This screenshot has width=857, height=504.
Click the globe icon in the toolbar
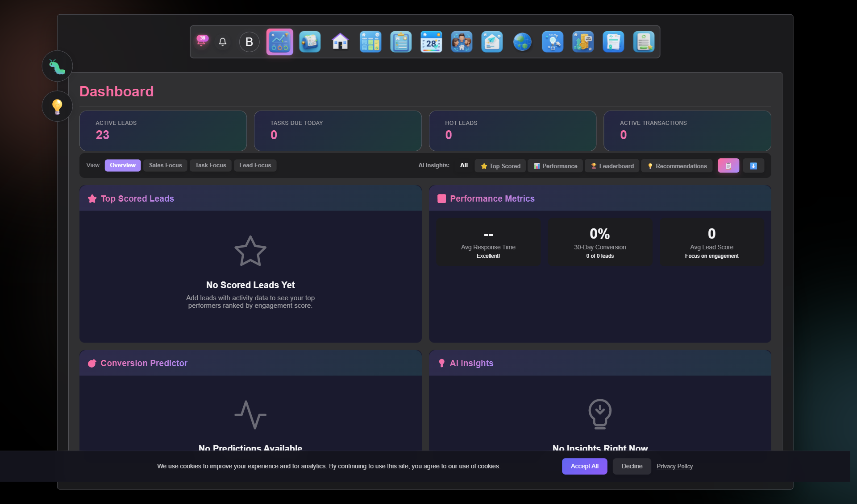[522, 42]
